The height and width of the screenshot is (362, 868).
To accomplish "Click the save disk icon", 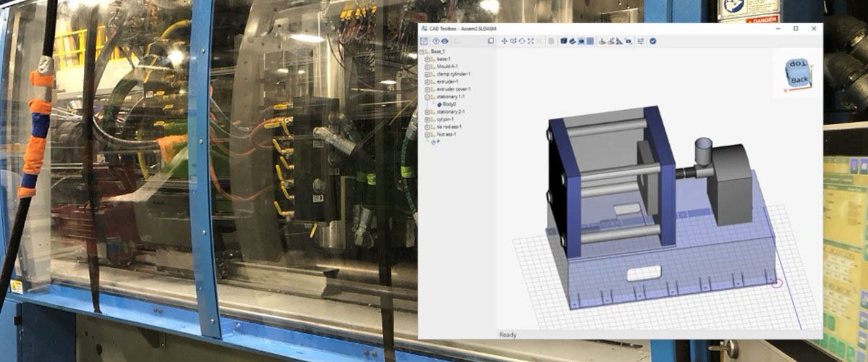I will point(424,41).
